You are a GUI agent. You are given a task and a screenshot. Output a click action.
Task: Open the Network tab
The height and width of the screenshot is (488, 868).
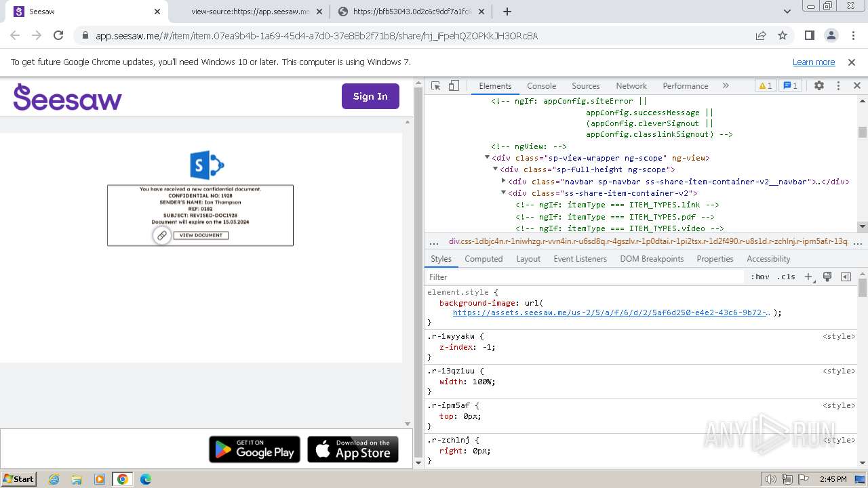(631, 86)
